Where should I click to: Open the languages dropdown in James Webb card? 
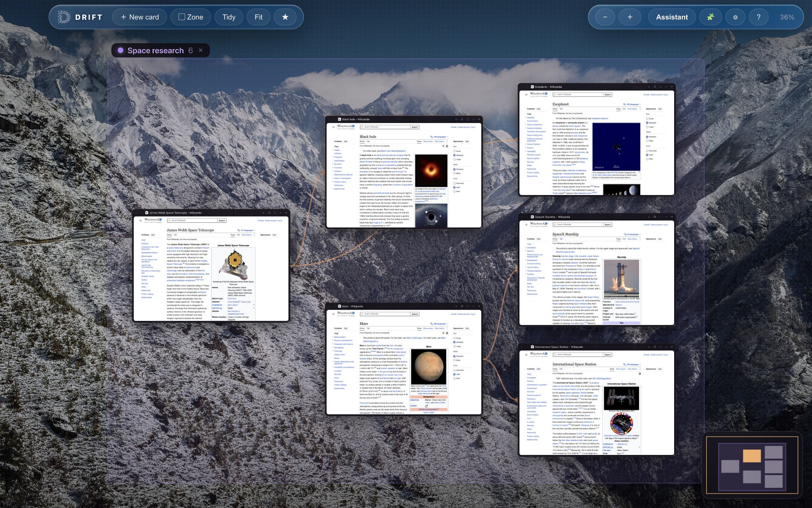point(247,230)
